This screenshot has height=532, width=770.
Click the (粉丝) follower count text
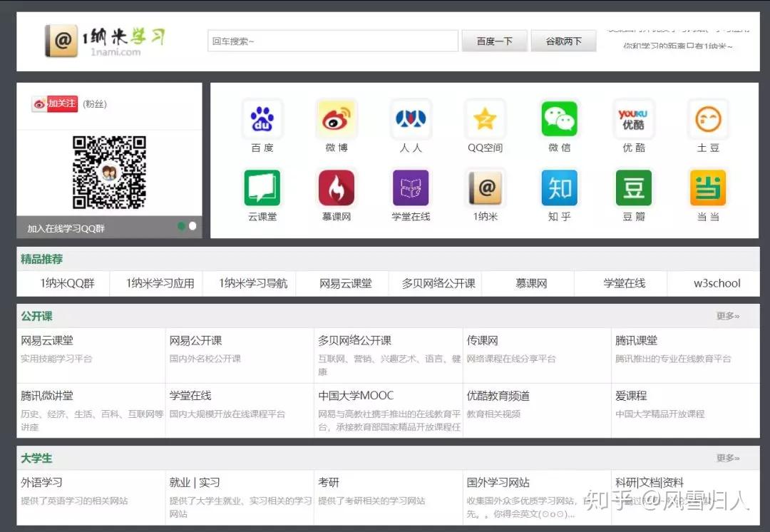click(95, 103)
